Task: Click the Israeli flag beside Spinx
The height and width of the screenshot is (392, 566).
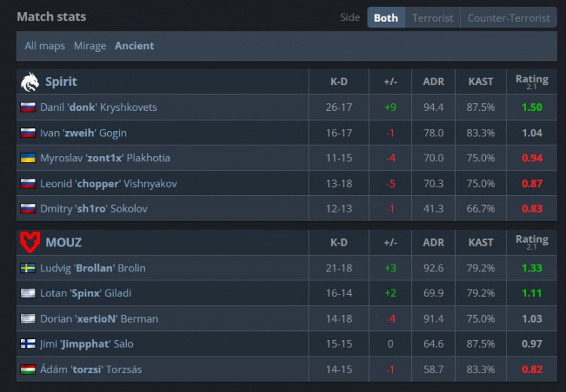Action: tap(28, 293)
